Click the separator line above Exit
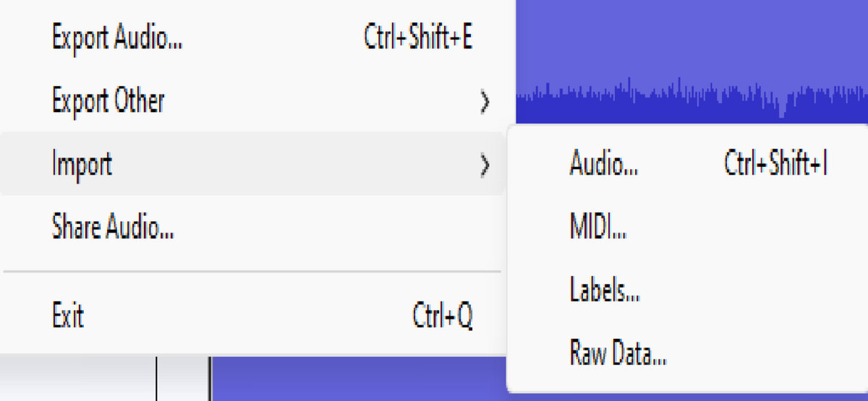 (x=252, y=272)
